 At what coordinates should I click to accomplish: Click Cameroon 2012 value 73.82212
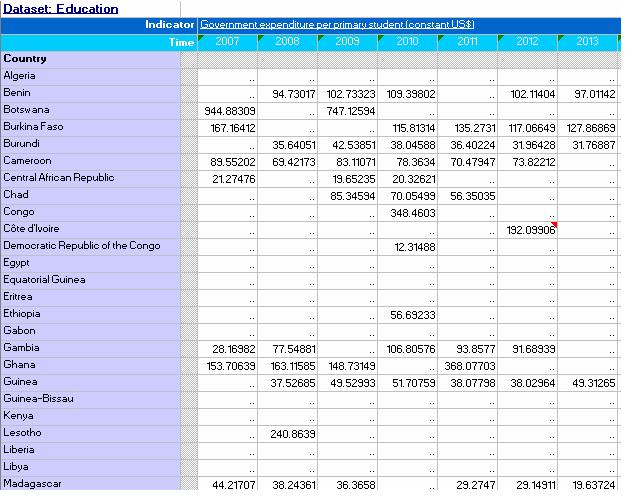[x=534, y=162]
